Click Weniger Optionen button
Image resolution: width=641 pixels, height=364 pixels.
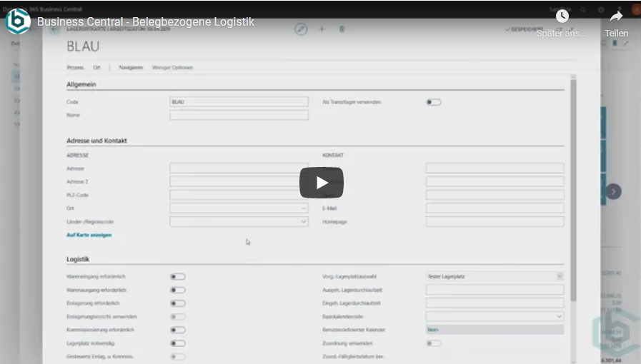[x=172, y=68]
